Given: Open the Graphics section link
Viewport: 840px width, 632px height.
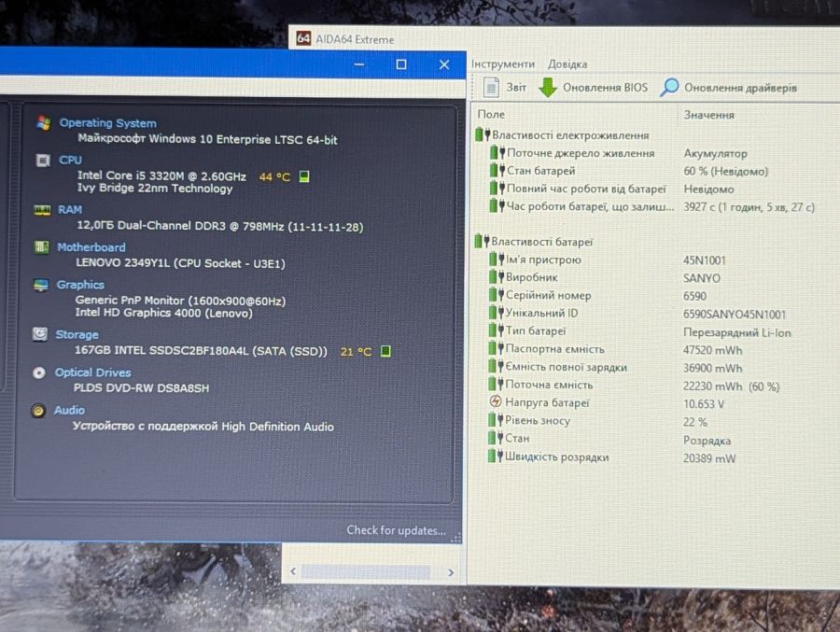Looking at the screenshot, I should [x=80, y=285].
